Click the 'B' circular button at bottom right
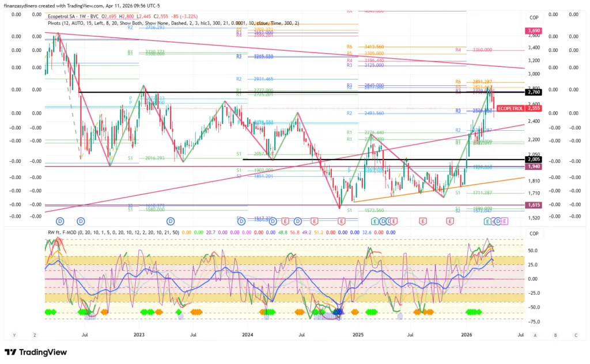This screenshot has width=590, height=364. tap(555, 335)
